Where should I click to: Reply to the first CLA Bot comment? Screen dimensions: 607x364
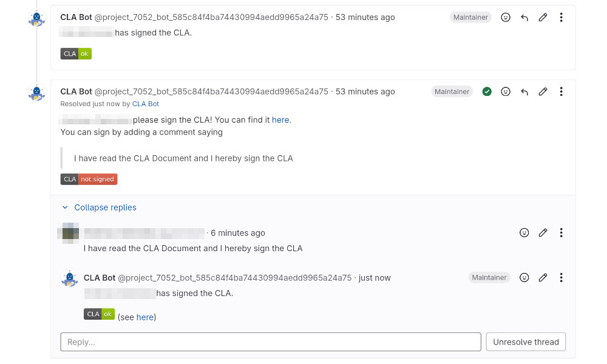point(524,18)
